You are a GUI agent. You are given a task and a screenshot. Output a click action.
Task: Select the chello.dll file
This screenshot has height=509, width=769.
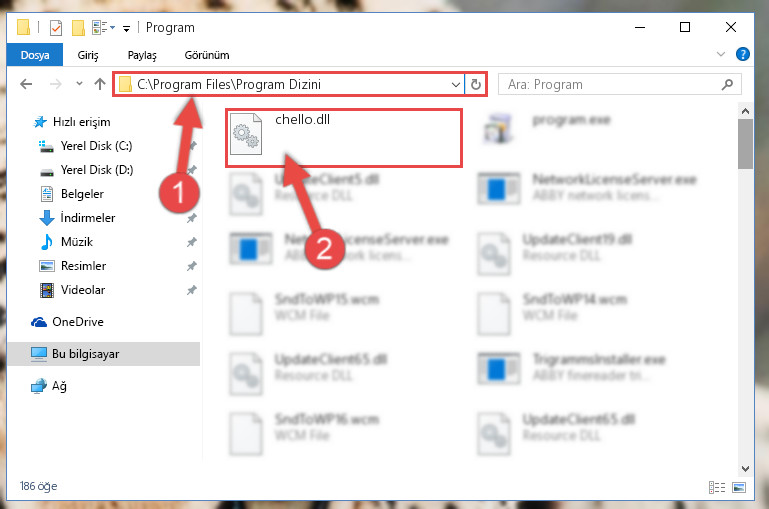tap(344, 138)
